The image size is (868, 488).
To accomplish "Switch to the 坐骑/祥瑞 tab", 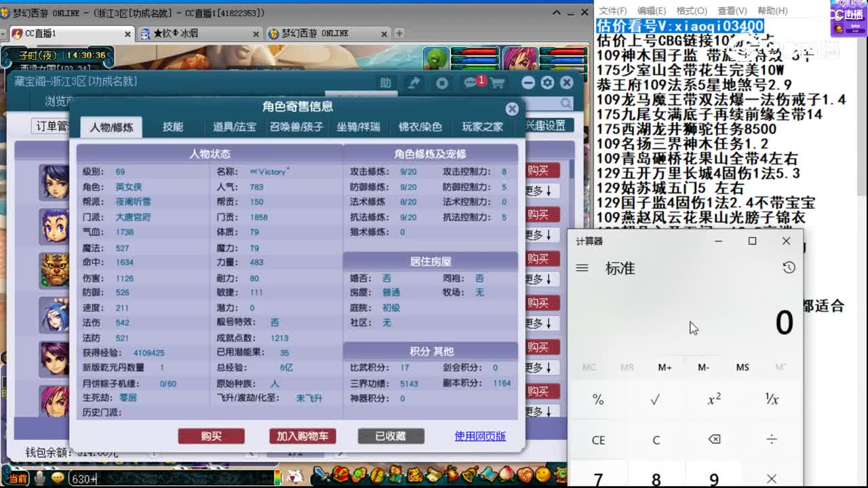I will [358, 127].
